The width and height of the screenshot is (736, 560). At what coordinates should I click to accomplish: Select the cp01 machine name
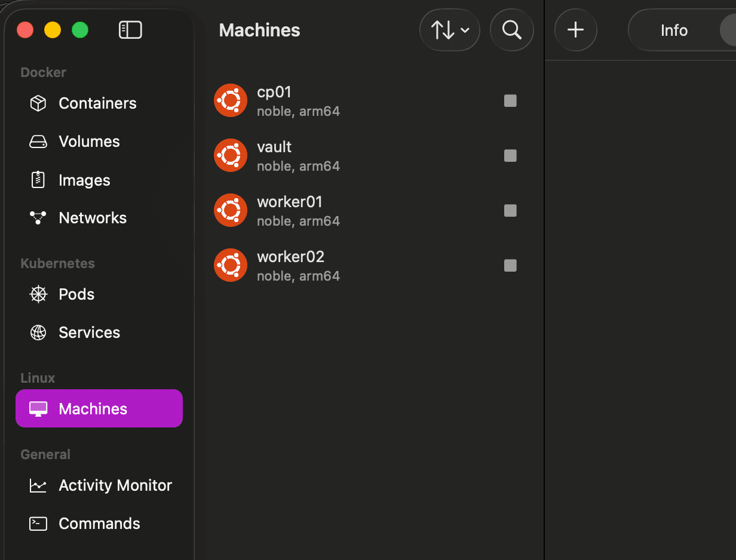pyautogui.click(x=274, y=93)
